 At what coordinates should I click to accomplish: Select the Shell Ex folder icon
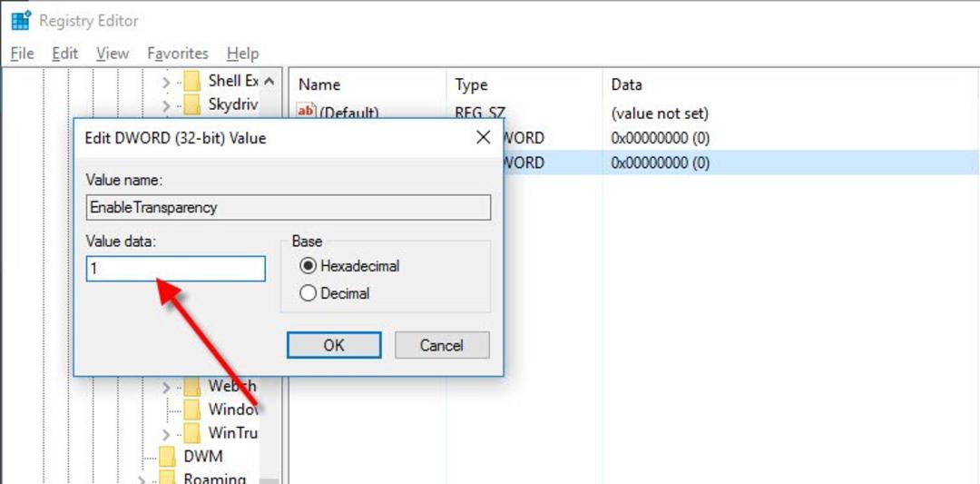pyautogui.click(x=191, y=81)
